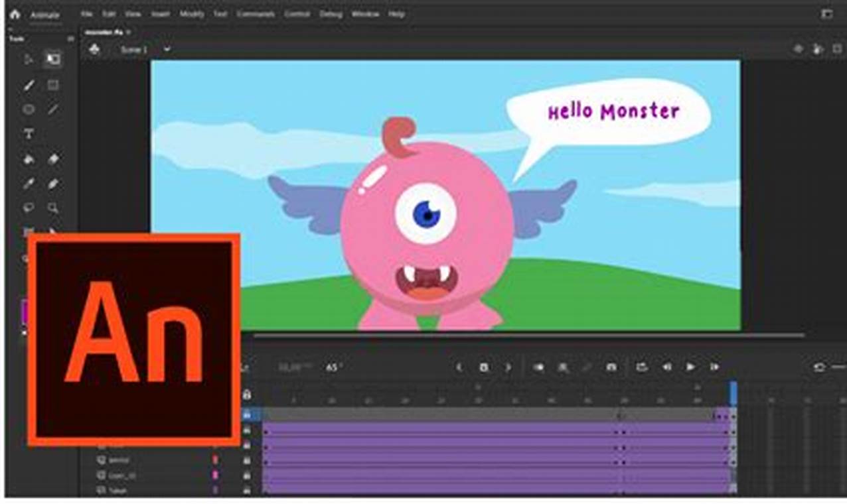Select the Paint Bucket tool
The image size is (847, 504).
[x=29, y=159]
